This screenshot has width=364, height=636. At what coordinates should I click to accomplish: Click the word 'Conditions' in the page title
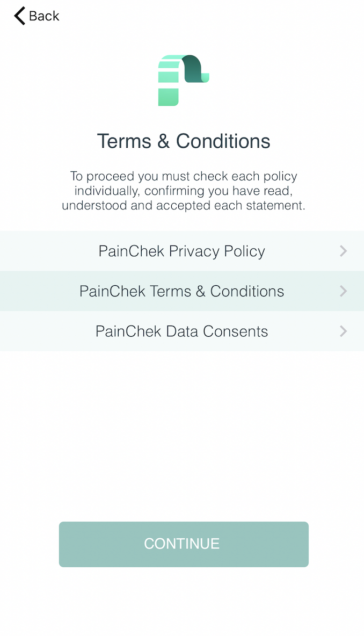pos(223,141)
